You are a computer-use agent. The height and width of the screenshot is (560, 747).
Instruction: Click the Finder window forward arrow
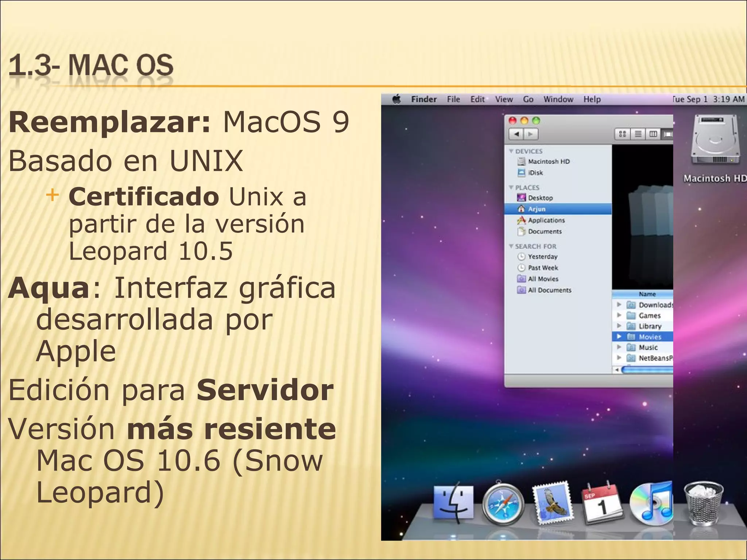tap(531, 134)
